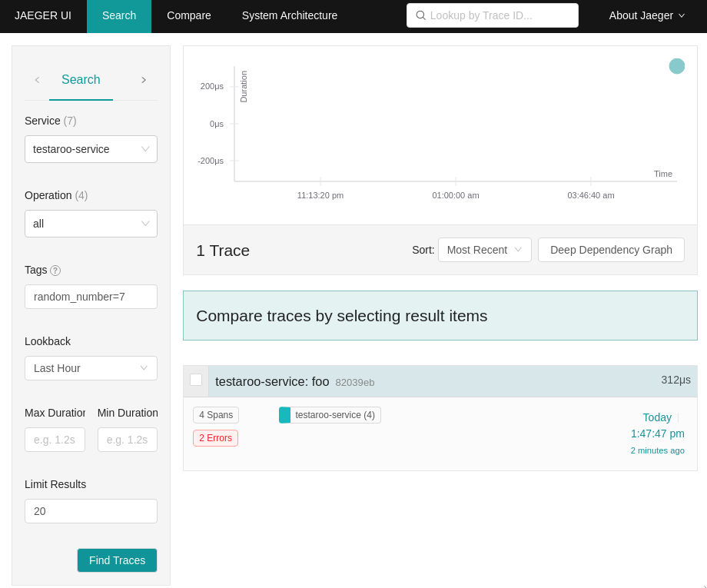707x588 pixels.
Task: Click the 01:00:00 am axis label
Action: click(x=456, y=195)
